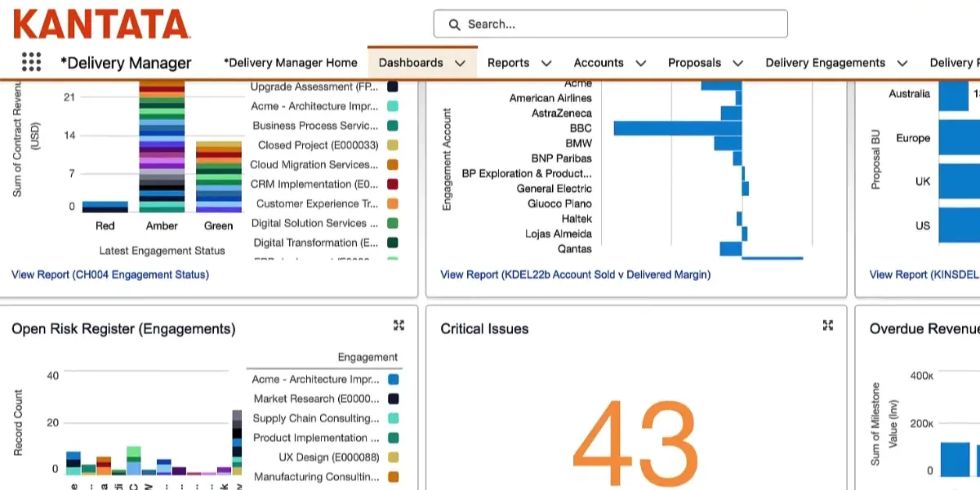Click the Australia business unit label
The height and width of the screenshot is (490, 980).
[910, 94]
